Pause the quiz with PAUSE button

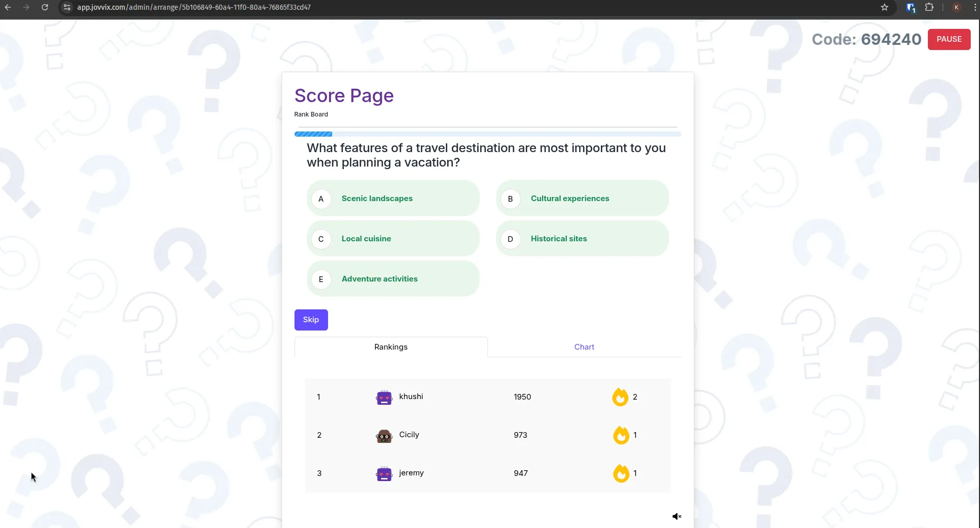[949, 39]
